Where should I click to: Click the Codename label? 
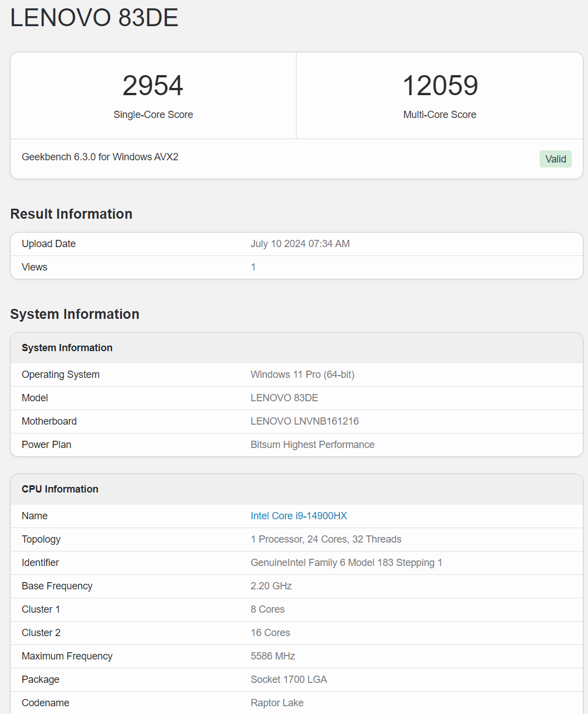pyautogui.click(x=46, y=703)
